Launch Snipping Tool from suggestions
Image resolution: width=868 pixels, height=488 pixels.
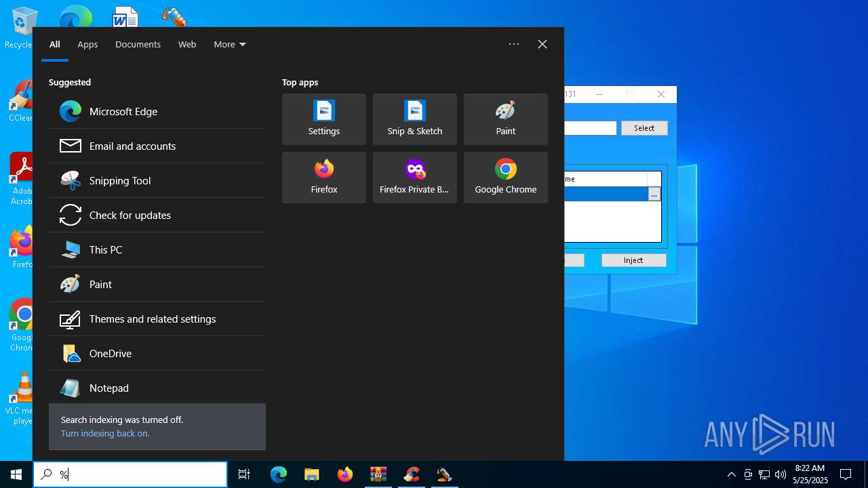[157, 180]
